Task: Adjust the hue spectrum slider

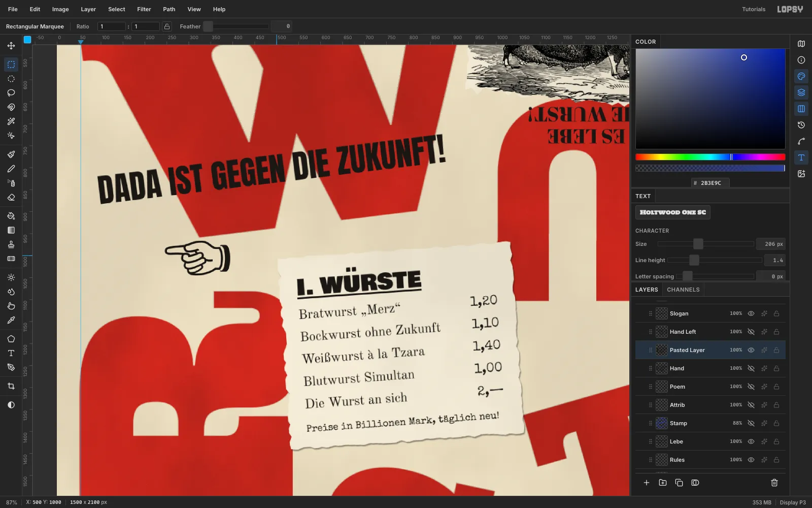Action: [710, 157]
